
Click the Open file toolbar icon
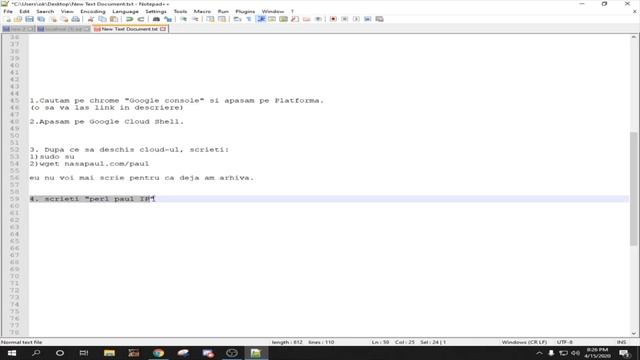[x=18, y=19]
